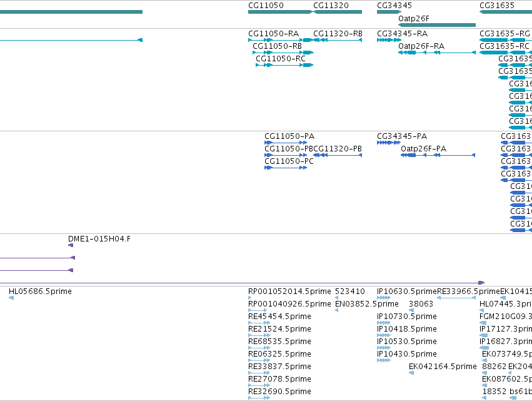Image resolution: width=532 pixels, height=401 pixels.
Task: Click the CG34345-PA protein glyph
Action: (389, 143)
